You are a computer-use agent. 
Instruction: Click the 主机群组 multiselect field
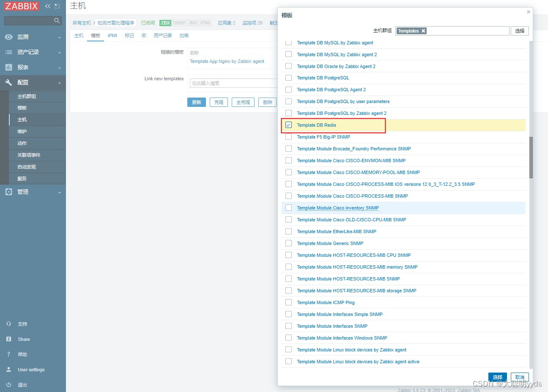(x=452, y=31)
